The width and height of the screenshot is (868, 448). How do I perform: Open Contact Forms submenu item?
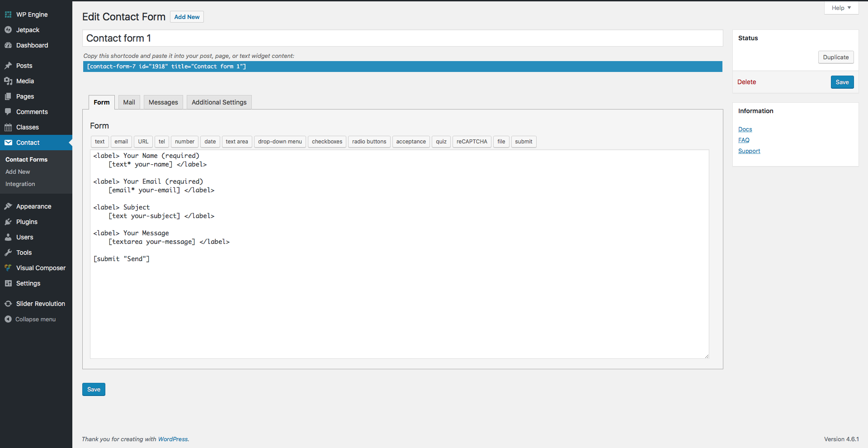coord(26,159)
